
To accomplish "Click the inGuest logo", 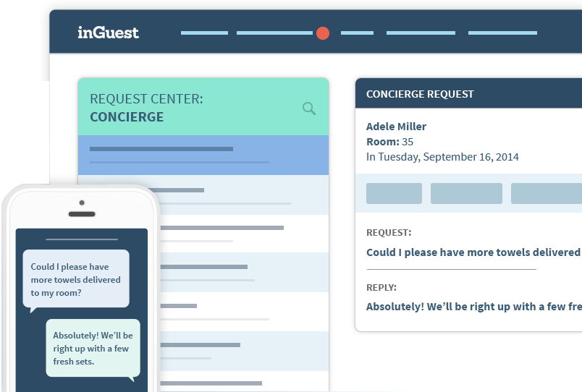I will point(108,33).
